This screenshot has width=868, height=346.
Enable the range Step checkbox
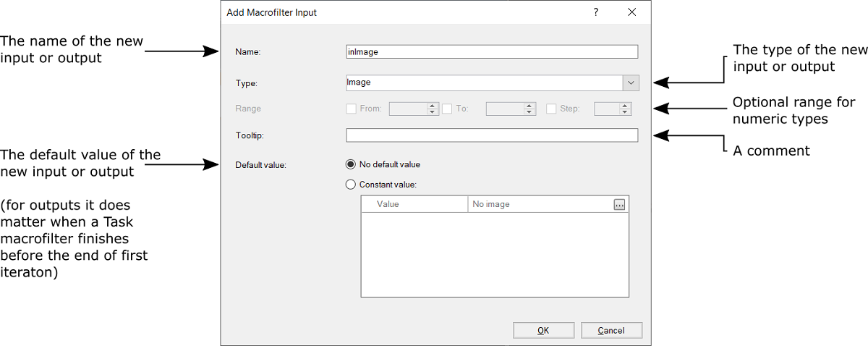point(551,109)
